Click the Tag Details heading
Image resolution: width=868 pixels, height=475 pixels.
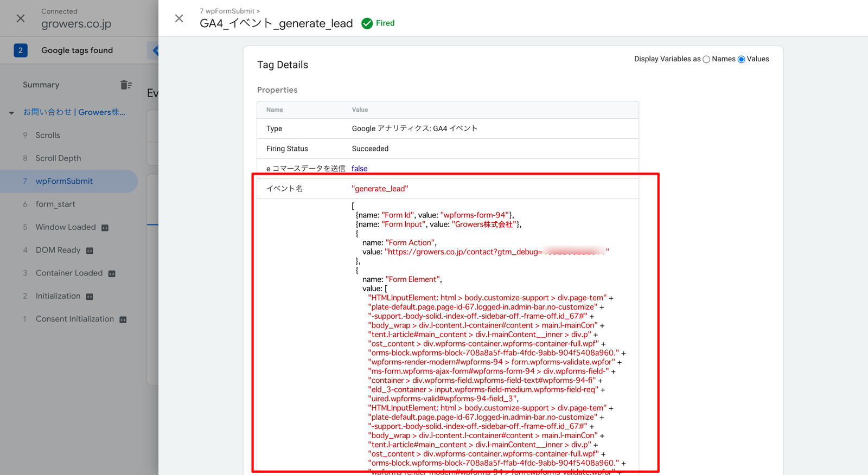point(283,65)
